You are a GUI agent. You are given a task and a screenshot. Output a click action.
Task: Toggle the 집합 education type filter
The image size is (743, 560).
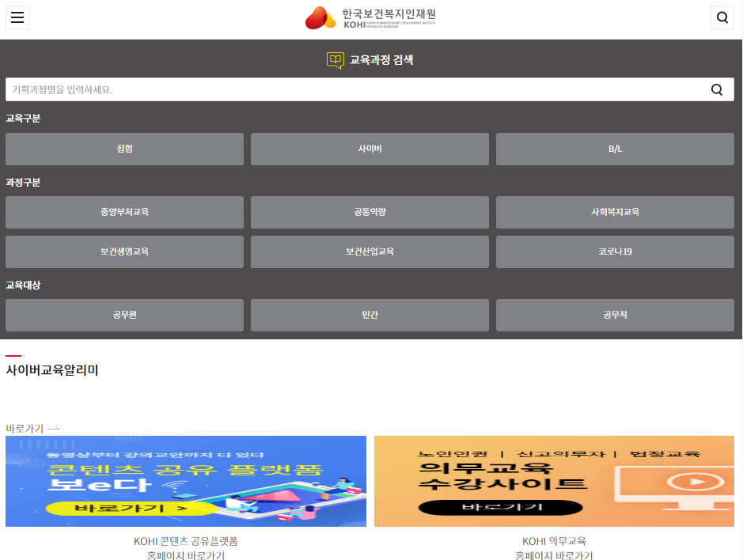click(x=124, y=149)
